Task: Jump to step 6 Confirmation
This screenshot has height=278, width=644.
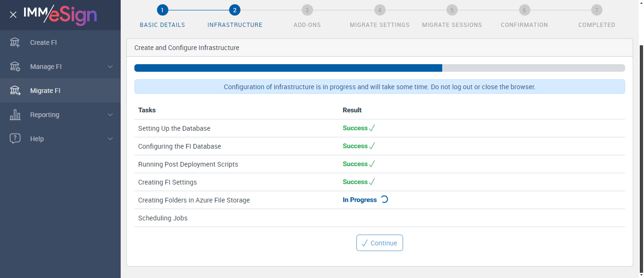Action: 524,10
